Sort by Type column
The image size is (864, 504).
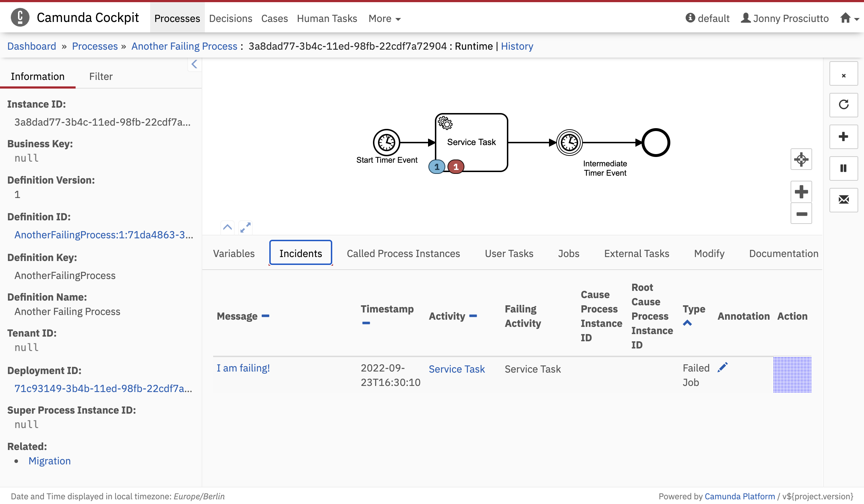coord(687,323)
